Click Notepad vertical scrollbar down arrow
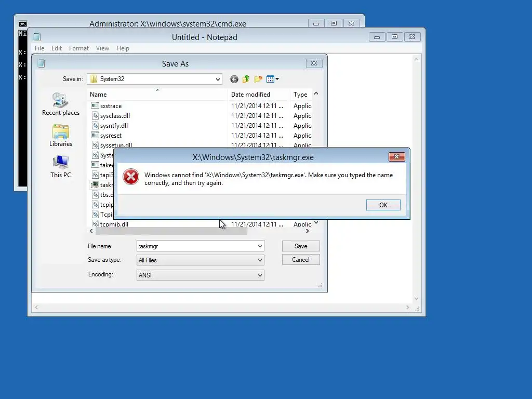 pyautogui.click(x=417, y=299)
